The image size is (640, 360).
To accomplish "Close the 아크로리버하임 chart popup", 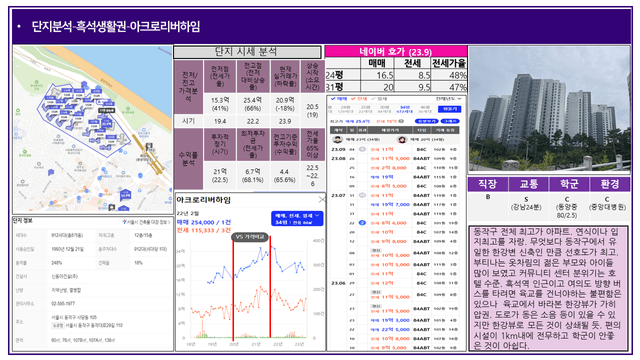I will tap(322, 199).
